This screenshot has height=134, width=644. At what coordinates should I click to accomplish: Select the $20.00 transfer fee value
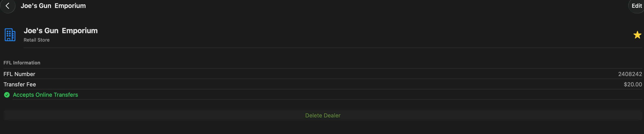point(633,84)
